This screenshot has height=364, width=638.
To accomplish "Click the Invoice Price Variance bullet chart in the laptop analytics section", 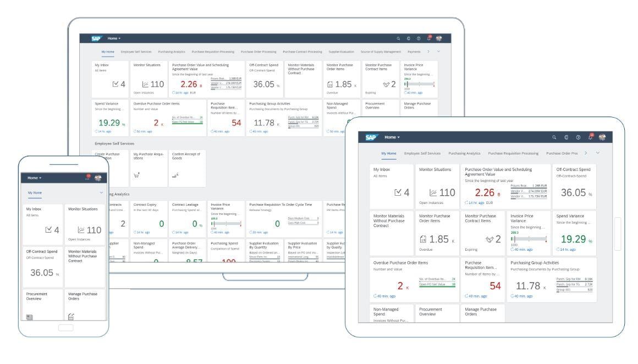I will (226, 224).
